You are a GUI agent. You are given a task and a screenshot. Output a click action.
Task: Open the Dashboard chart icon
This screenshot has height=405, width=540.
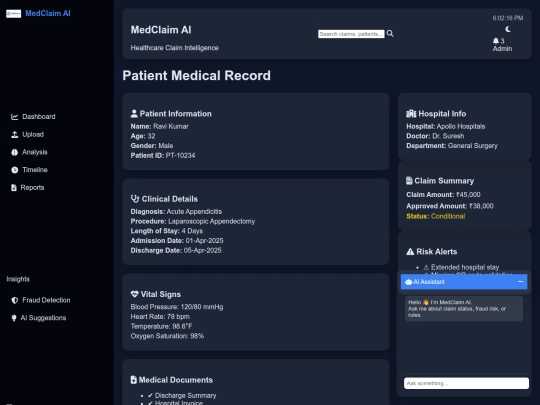[x=14, y=117]
